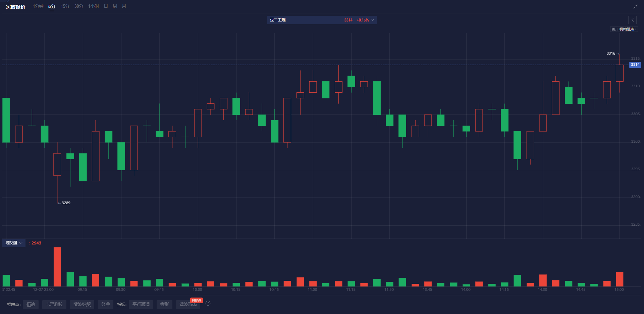
Task: Toggle the 平行通道 indicator
Action: tap(141, 305)
